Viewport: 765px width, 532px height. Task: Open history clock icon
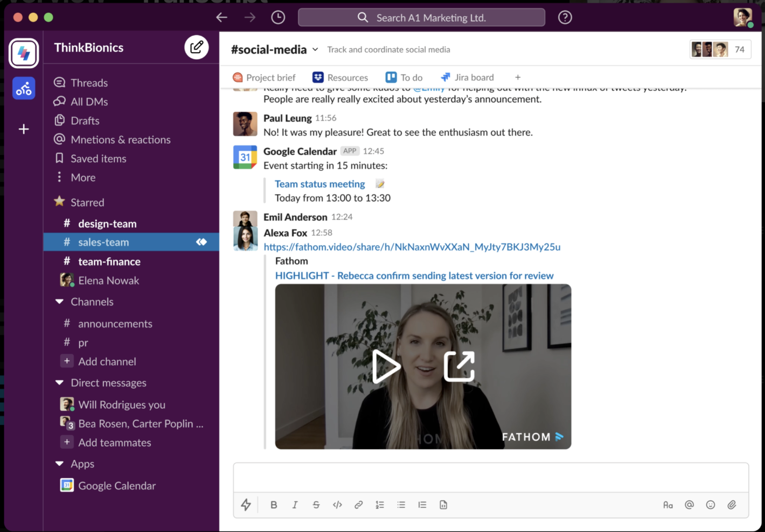[278, 17]
